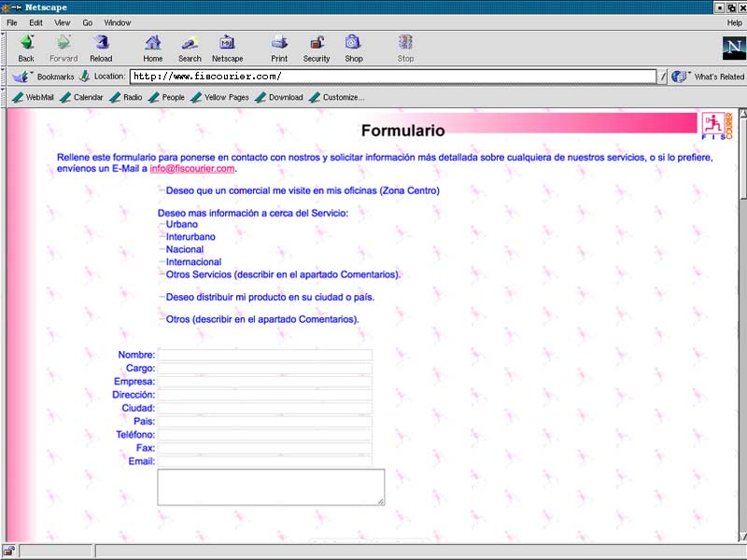Viewport: 747px width, 560px height.
Task: Go to the Home page icon
Action: [153, 49]
